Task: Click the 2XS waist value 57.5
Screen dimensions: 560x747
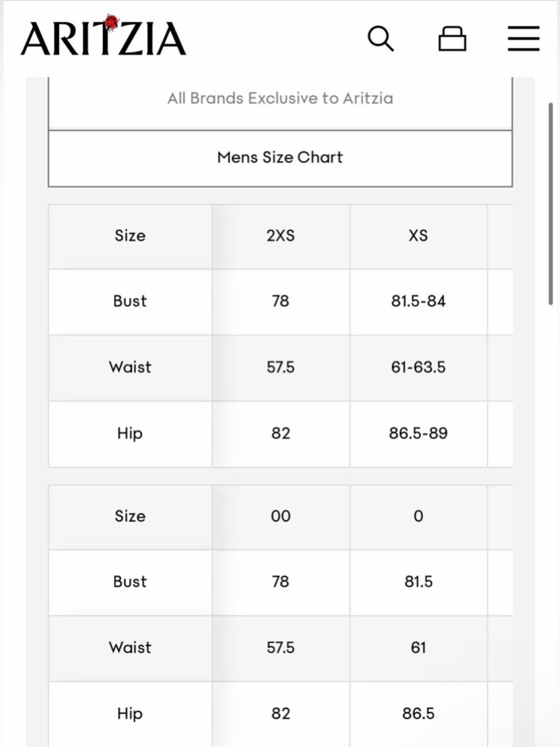Action: pos(281,368)
